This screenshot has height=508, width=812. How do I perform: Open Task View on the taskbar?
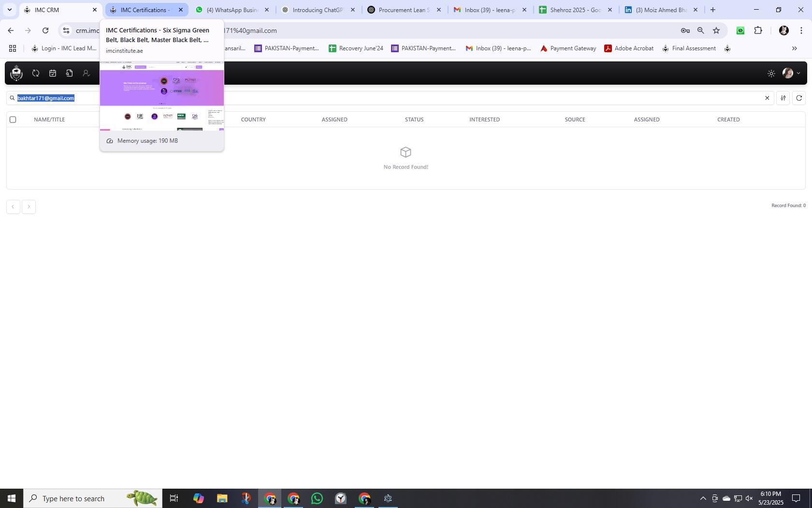click(174, 498)
